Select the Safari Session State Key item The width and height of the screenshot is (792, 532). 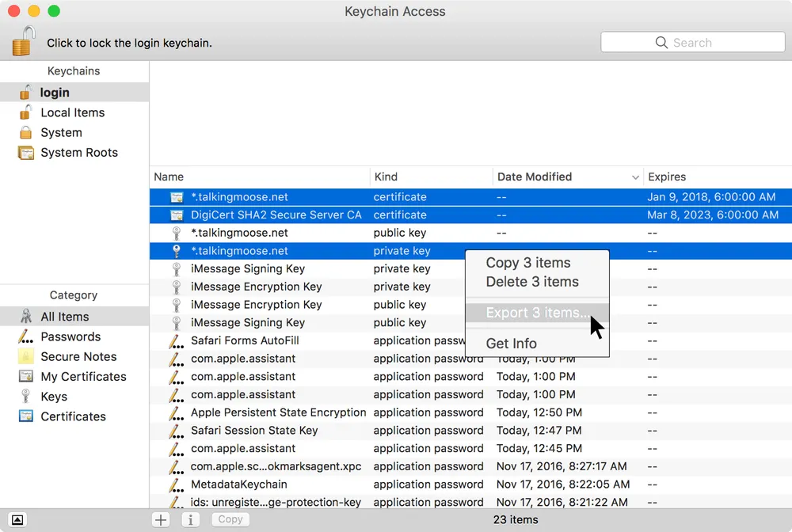point(470,431)
